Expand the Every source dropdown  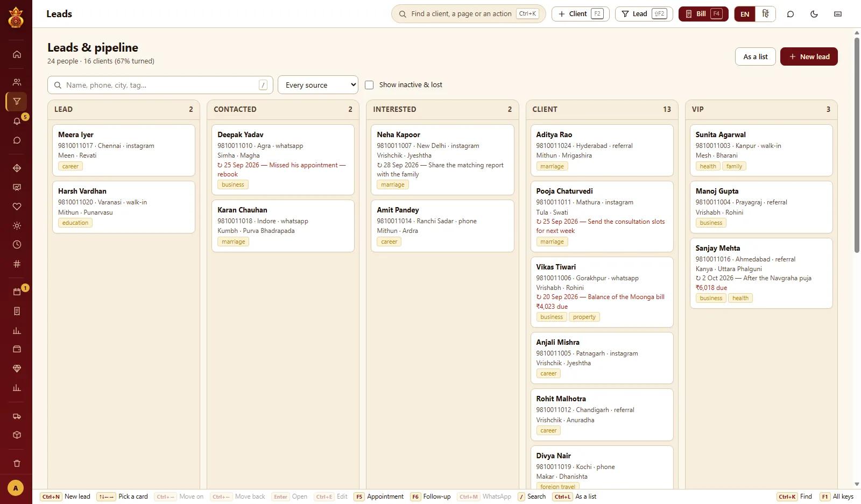pos(318,85)
